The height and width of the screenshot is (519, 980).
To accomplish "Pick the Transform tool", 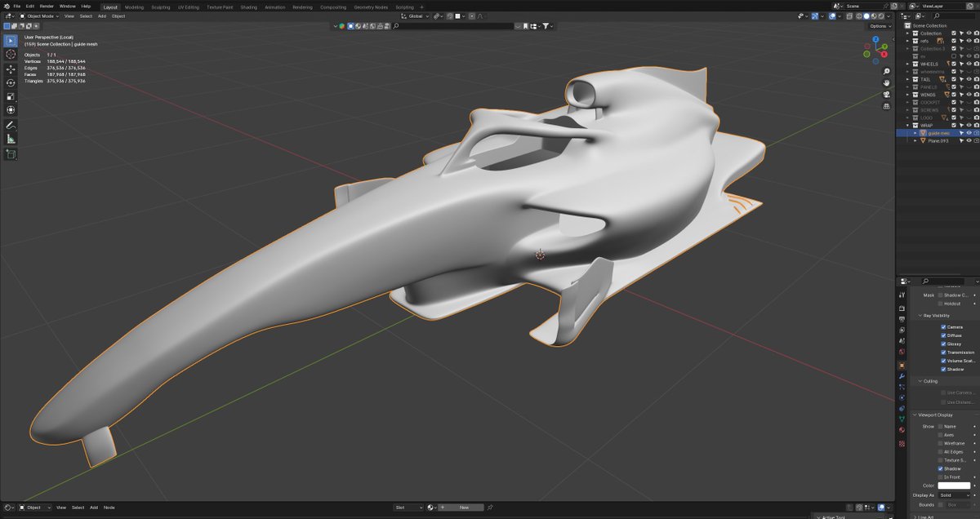I will point(11,110).
